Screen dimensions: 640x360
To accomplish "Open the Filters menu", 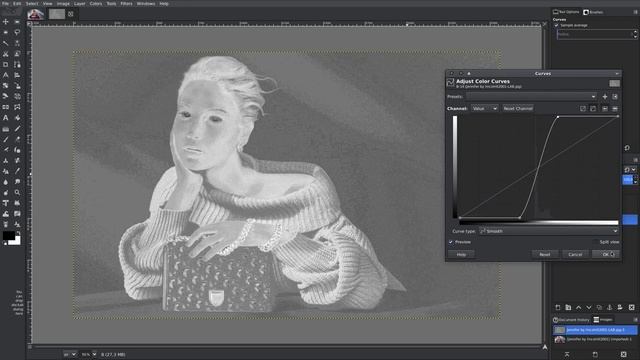I will click(126, 4).
